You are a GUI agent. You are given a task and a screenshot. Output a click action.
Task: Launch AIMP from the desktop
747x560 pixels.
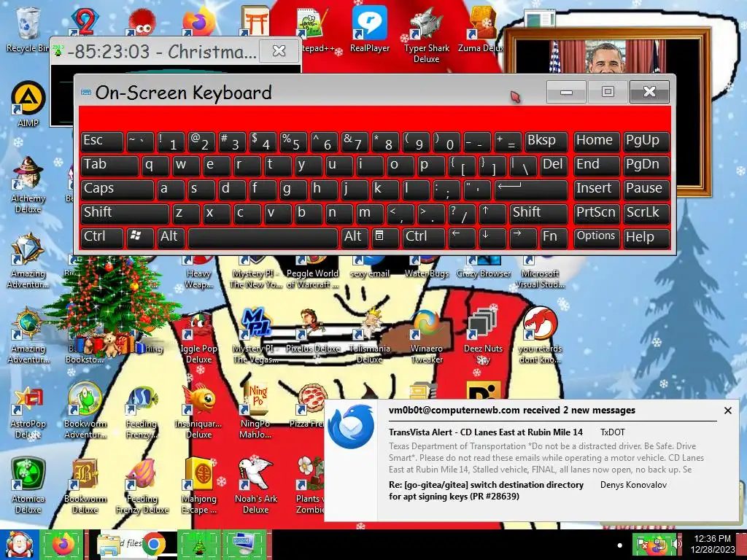click(x=28, y=104)
